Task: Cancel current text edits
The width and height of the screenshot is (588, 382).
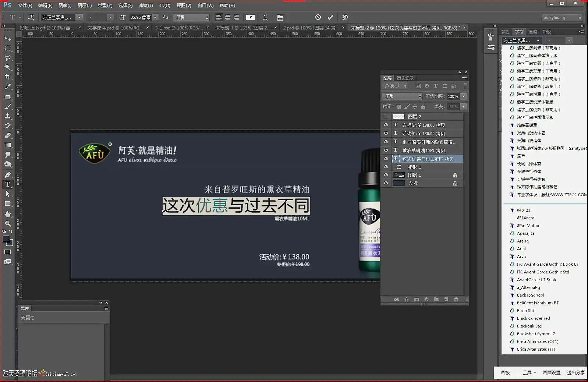Action: [318, 17]
